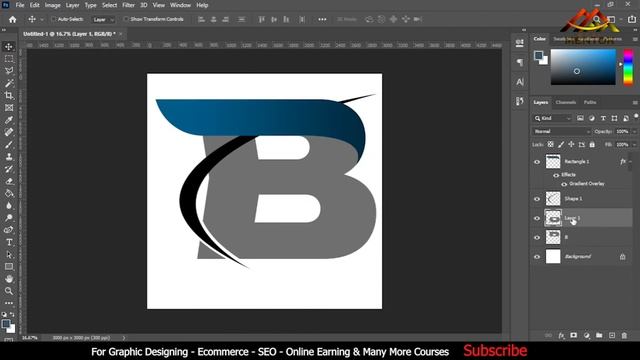Hide the Shape 1 layer

(x=537, y=199)
